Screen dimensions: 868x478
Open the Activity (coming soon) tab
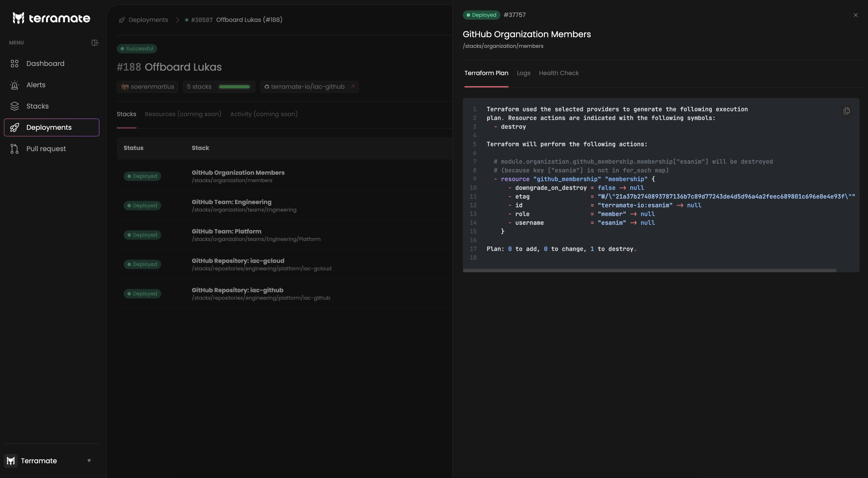[x=264, y=114]
